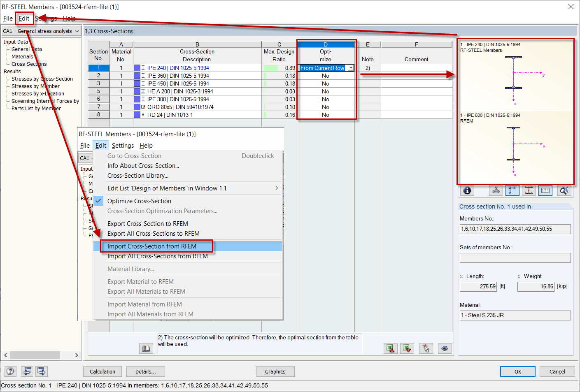Open the Optimize cell for HE A 200 row
The image size is (580, 392).
click(326, 91)
